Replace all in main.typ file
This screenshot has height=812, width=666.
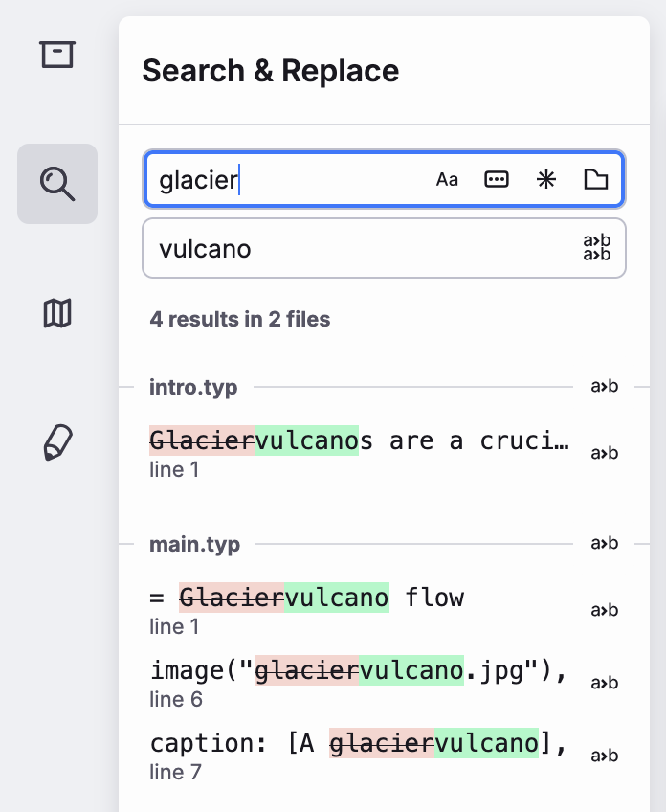[605, 543]
